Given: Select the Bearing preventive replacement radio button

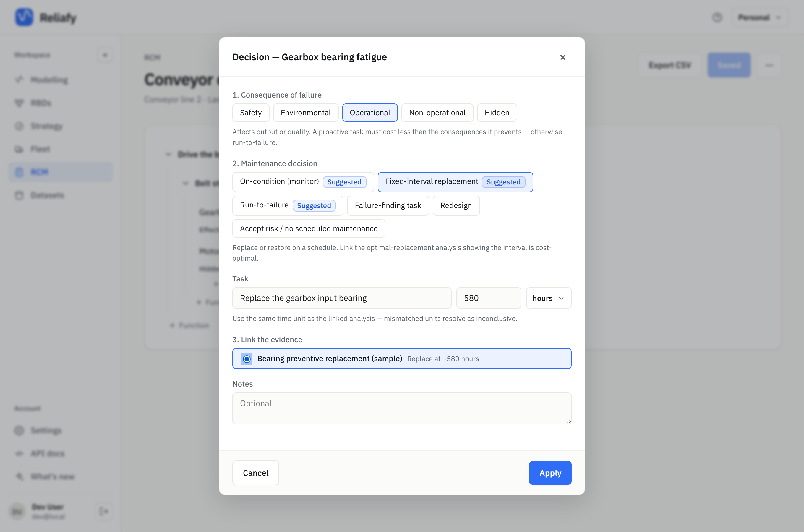Looking at the screenshot, I should point(247,359).
